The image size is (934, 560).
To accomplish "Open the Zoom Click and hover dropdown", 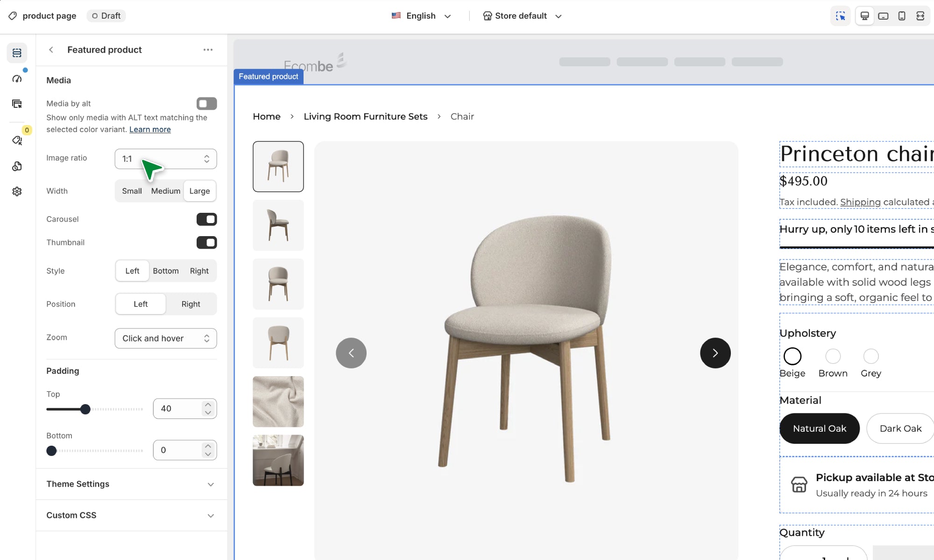I will point(166,338).
